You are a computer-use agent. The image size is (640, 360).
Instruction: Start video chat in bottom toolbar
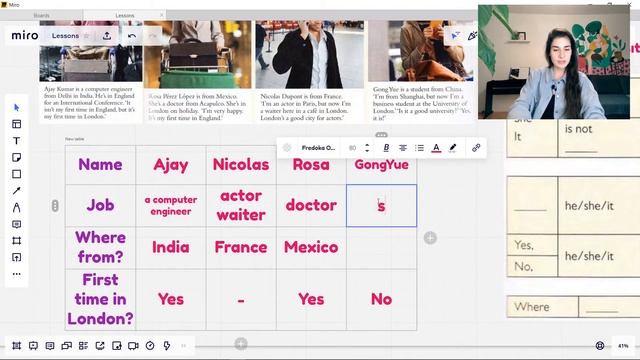coord(133,346)
